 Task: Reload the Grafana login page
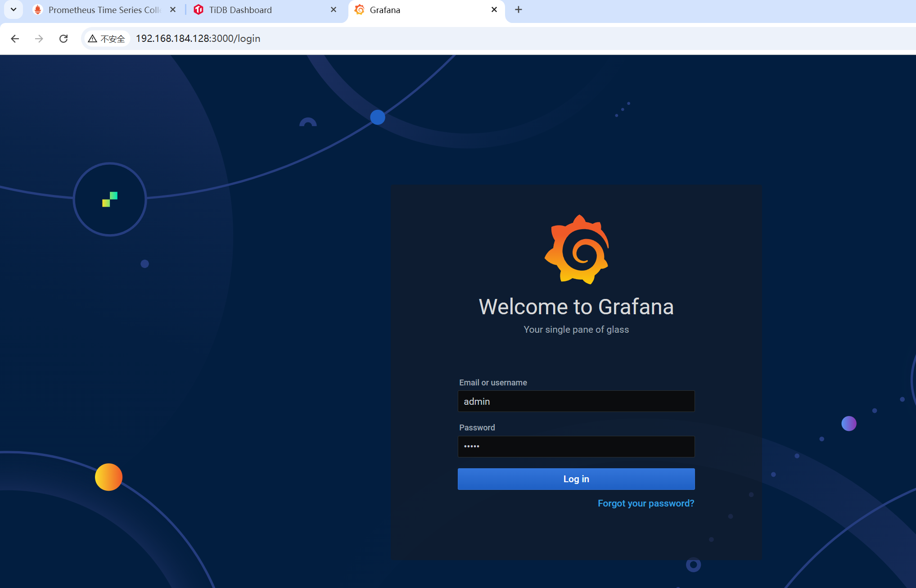coord(63,39)
